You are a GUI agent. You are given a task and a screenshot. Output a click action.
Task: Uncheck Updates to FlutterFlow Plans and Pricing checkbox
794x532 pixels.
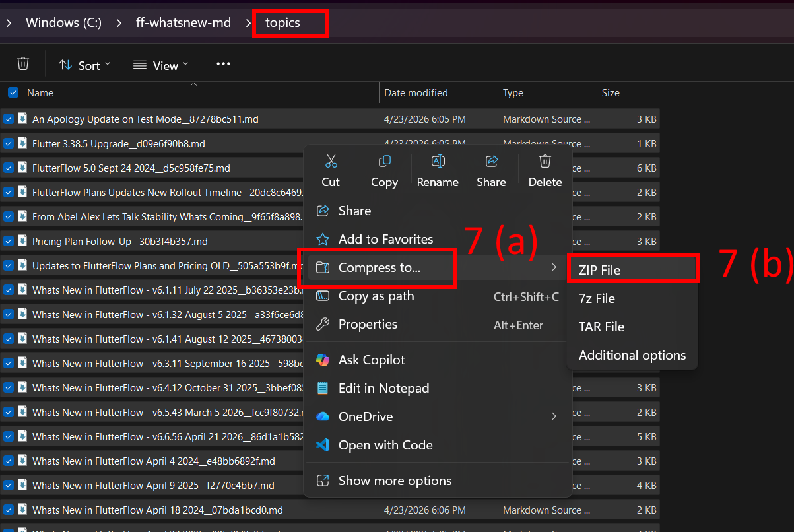pos(9,265)
